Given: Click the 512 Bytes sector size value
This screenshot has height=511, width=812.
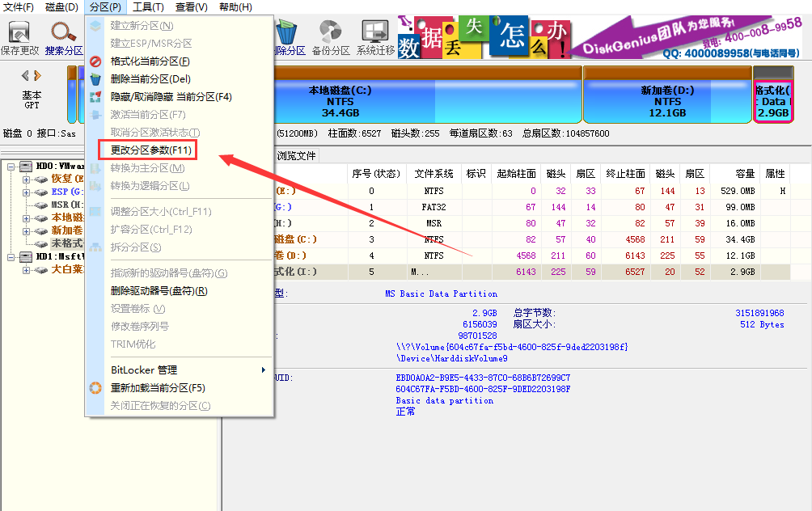Looking at the screenshot, I should pos(763,324).
